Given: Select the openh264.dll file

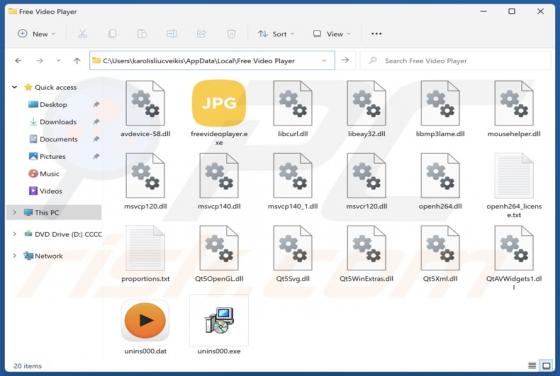Looking at the screenshot, I should 440,181.
